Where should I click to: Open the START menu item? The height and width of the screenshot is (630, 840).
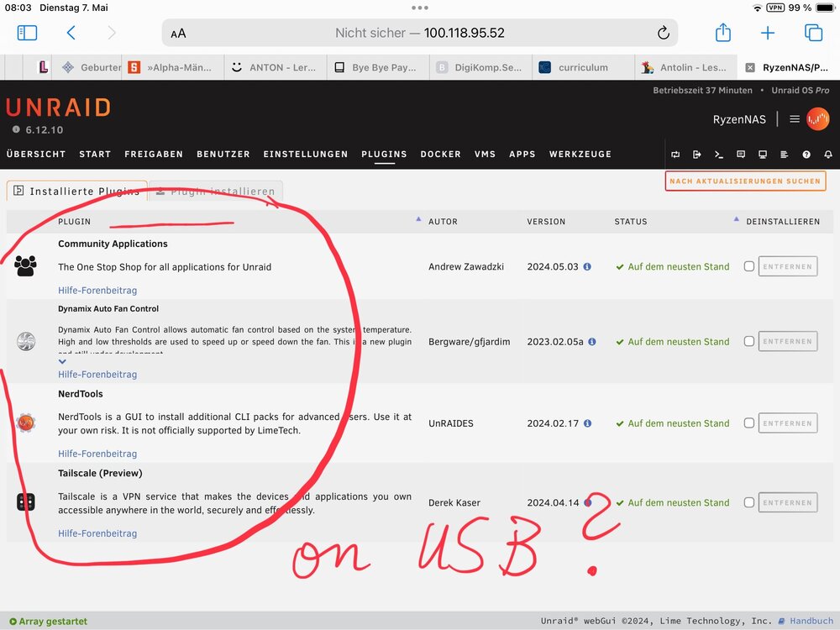pos(95,155)
